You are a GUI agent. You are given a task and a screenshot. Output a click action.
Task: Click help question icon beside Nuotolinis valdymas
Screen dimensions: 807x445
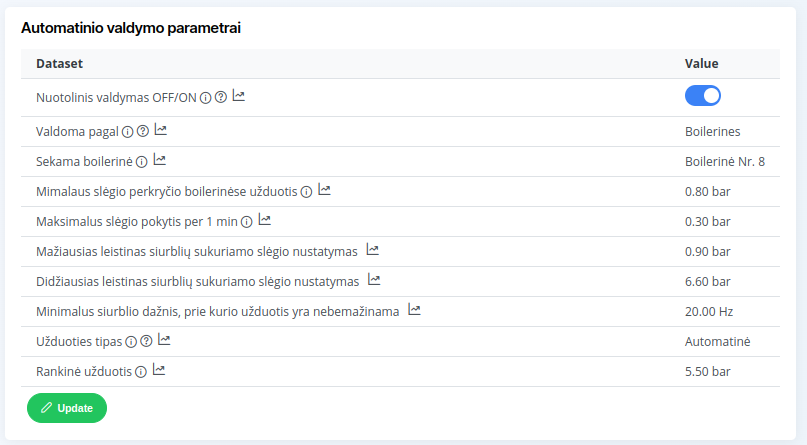tap(221, 98)
